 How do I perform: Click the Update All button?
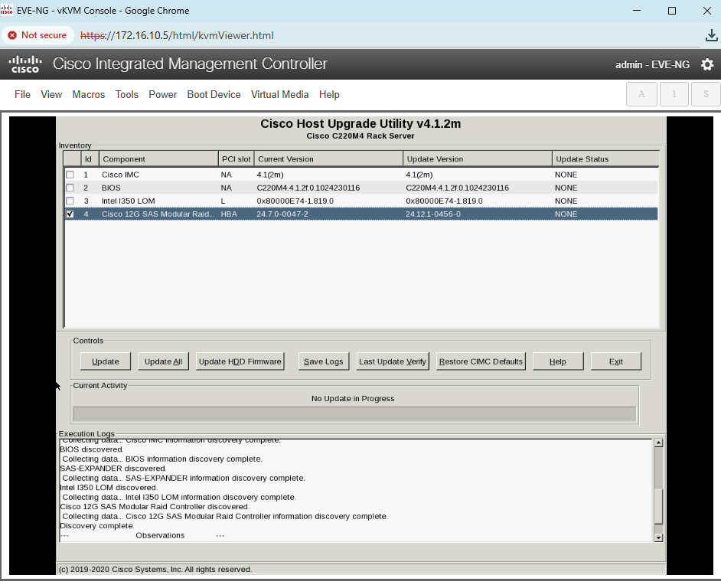pos(163,361)
